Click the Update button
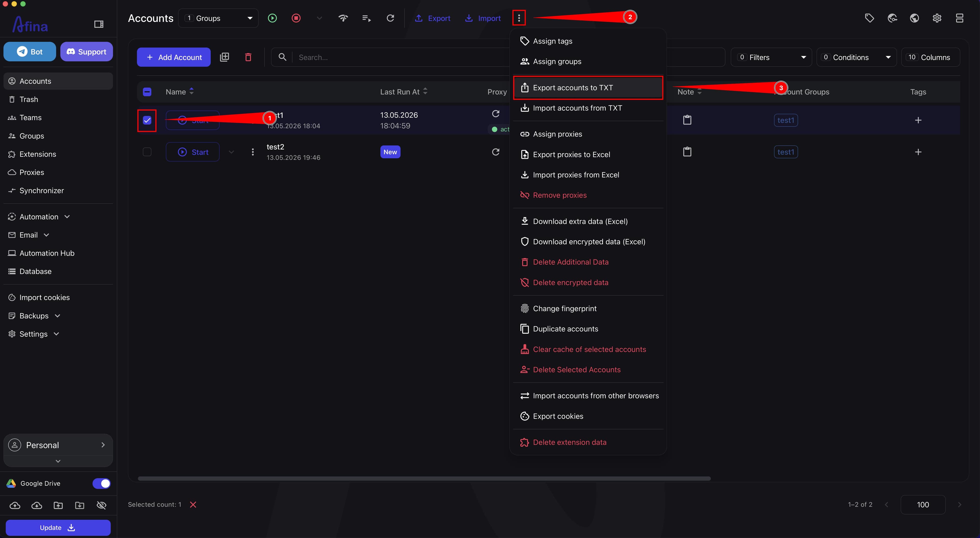Viewport: 980px width, 538px height. click(58, 528)
